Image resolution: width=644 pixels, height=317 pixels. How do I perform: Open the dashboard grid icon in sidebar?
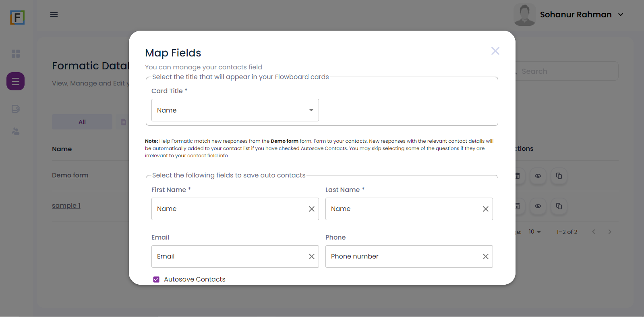(x=16, y=54)
